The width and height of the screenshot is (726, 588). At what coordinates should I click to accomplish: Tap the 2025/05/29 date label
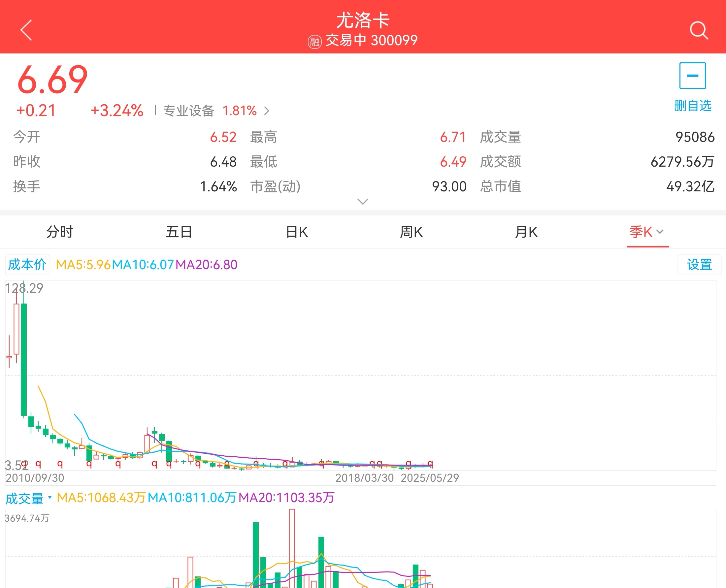[x=430, y=478]
